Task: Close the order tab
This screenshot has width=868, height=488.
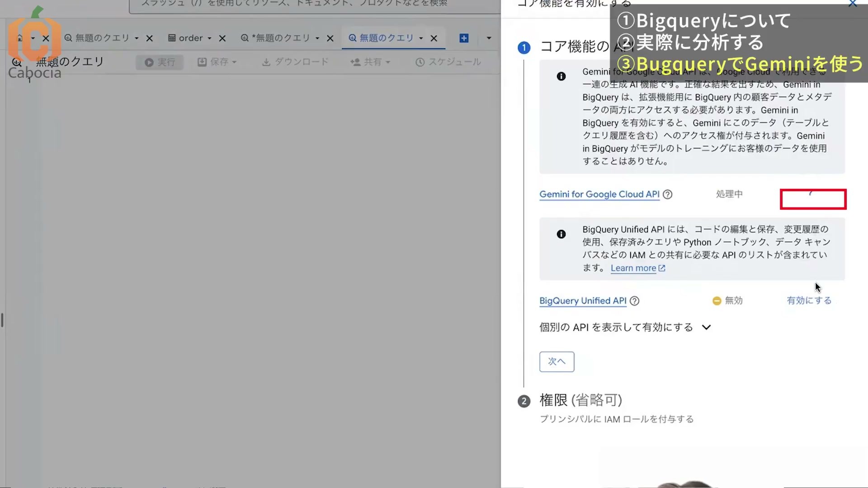Action: (x=222, y=38)
